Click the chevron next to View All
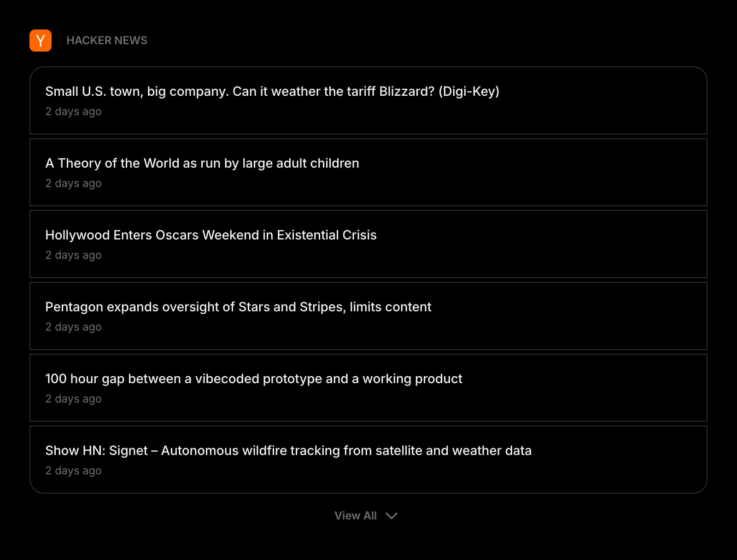Viewport: 737px width, 560px height. [x=392, y=516]
